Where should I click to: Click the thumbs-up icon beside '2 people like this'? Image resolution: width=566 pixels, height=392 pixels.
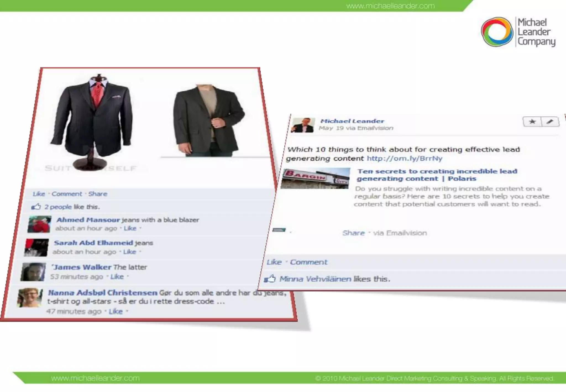coord(36,207)
